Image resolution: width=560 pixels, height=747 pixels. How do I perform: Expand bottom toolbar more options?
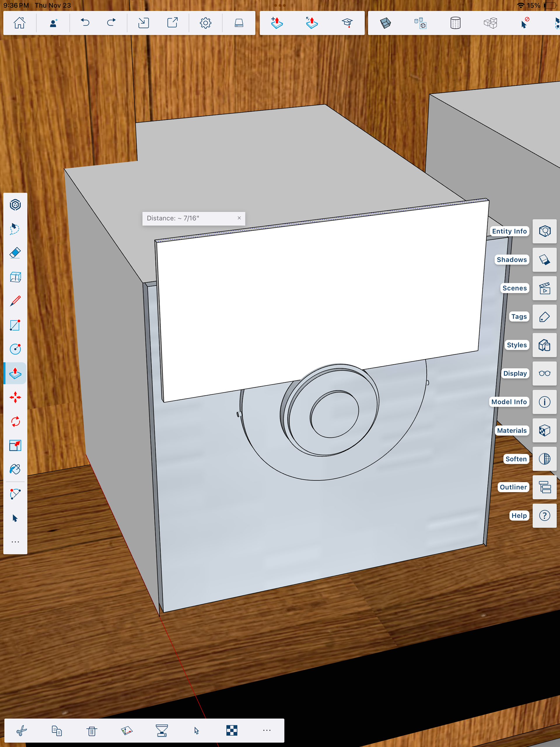pyautogui.click(x=267, y=730)
